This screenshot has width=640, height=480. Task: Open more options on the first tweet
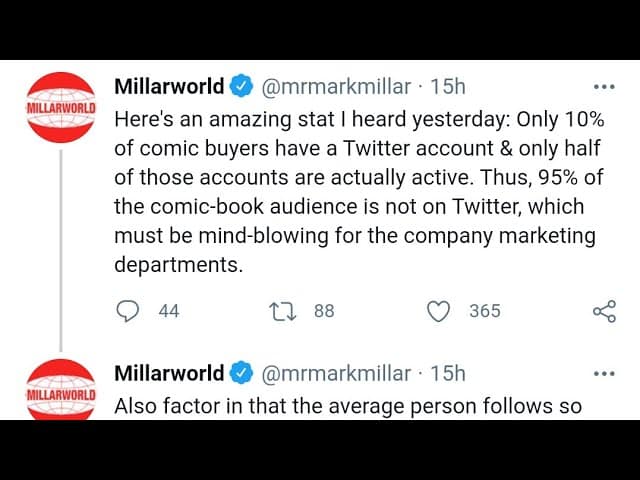[604, 87]
